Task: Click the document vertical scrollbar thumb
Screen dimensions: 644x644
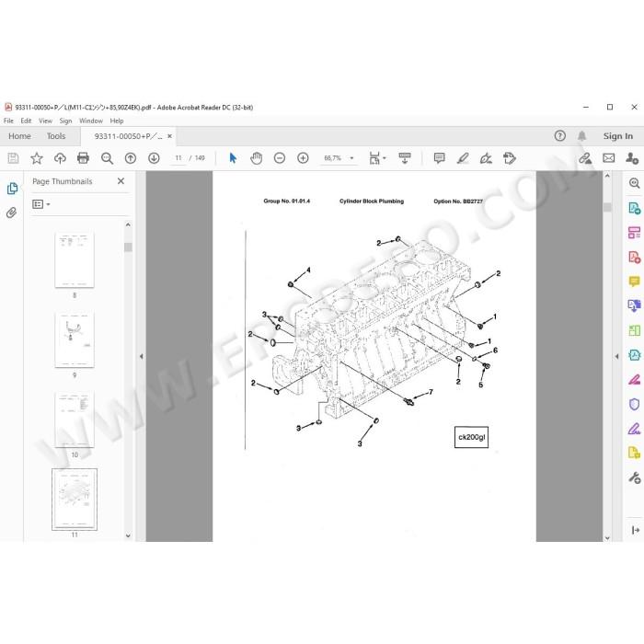Action: [x=607, y=207]
